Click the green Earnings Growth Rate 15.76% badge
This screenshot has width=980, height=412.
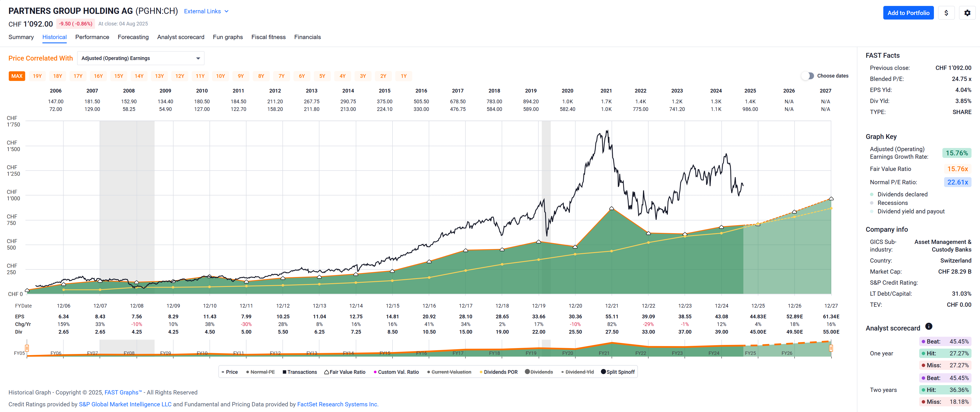pos(957,153)
